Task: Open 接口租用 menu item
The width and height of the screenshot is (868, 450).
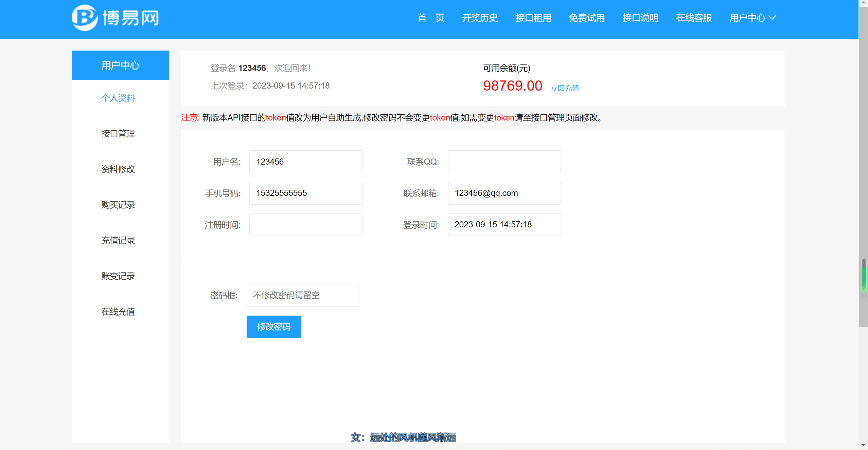Action: pyautogui.click(x=533, y=18)
